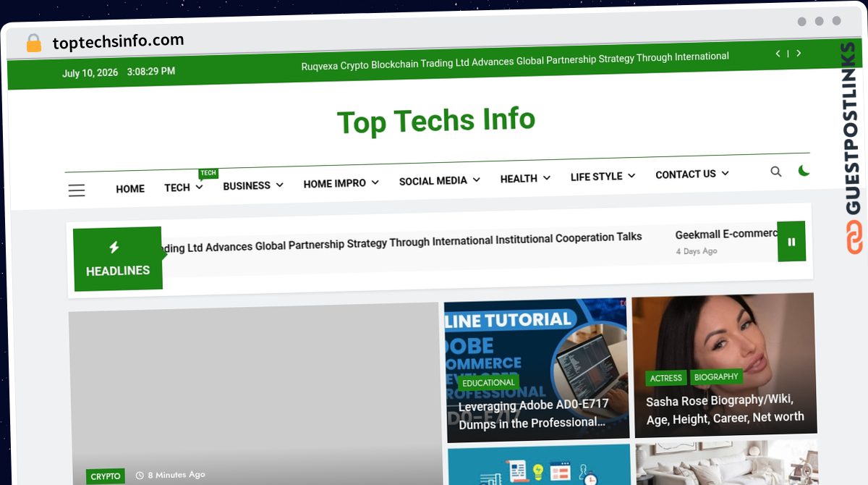Open the Home Impro menu item
868x485 pixels.
point(335,184)
